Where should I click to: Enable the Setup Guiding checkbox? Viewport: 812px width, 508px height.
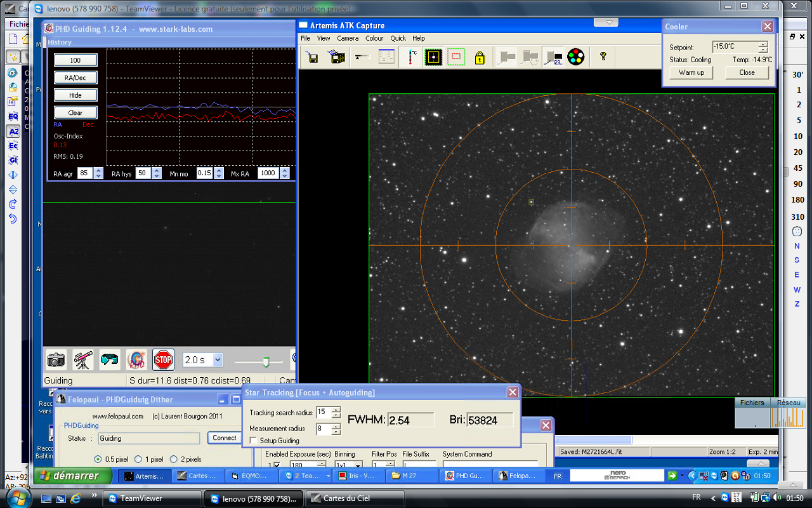click(x=254, y=441)
